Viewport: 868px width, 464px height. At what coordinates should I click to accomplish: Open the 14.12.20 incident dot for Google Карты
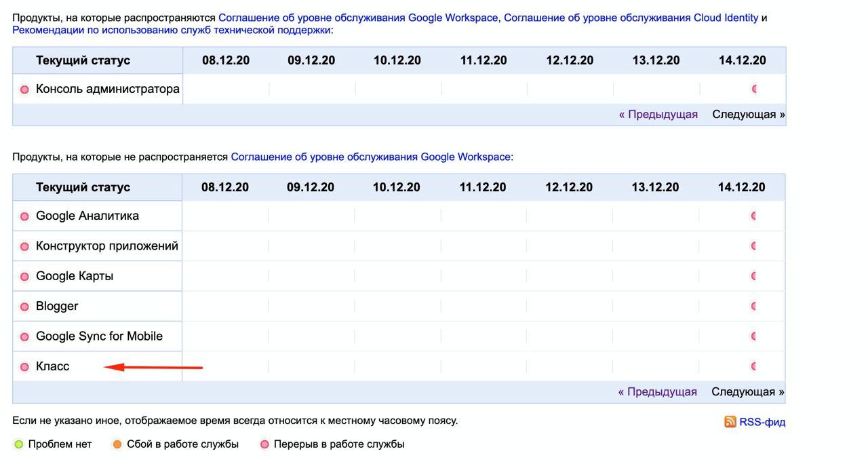[x=753, y=276]
